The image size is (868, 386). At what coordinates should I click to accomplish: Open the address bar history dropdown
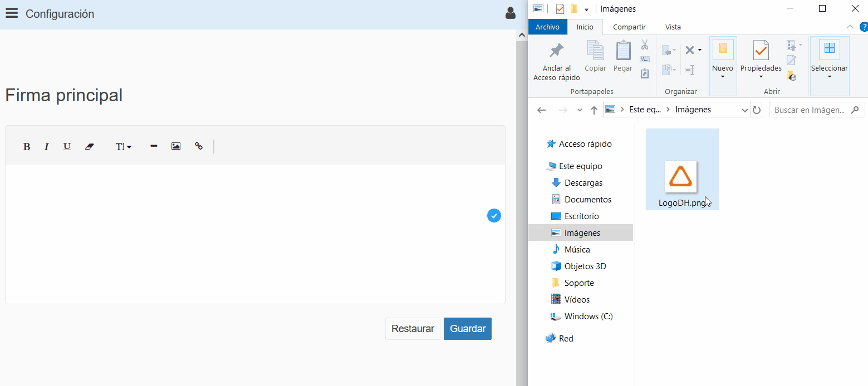coord(745,110)
